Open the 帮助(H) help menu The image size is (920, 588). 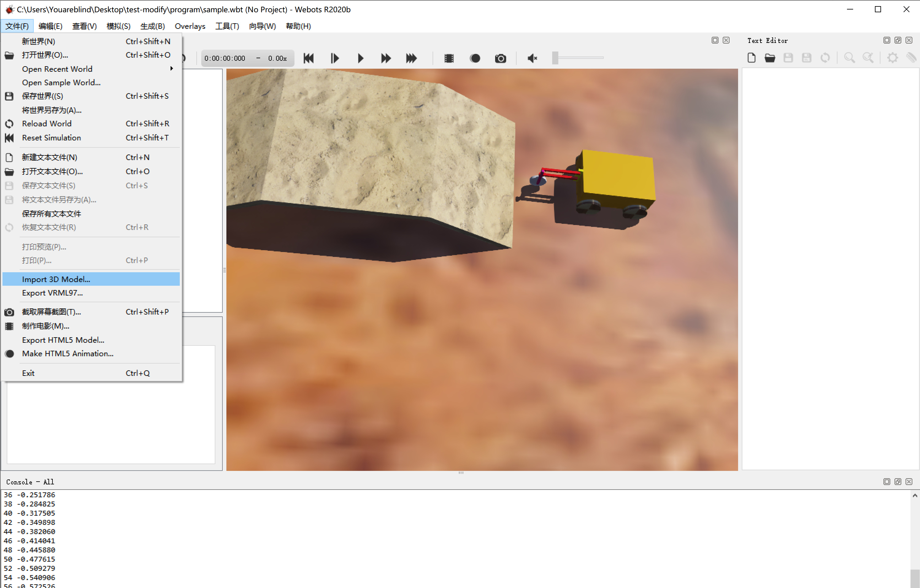click(x=298, y=26)
